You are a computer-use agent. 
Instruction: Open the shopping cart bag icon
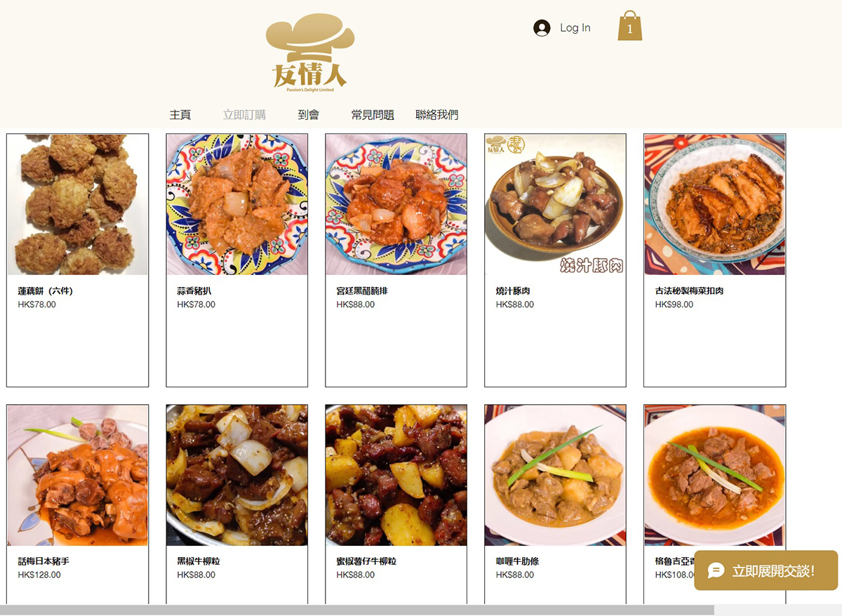coord(629,26)
